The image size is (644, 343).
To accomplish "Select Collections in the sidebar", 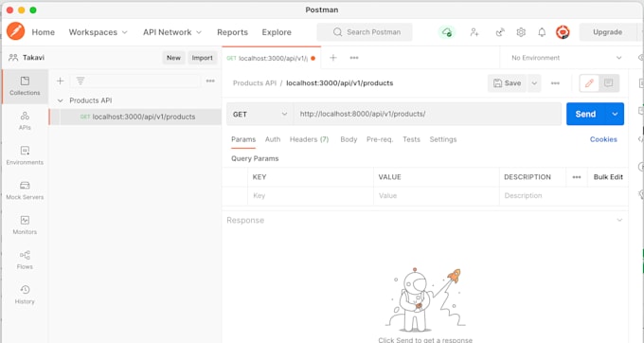I will coord(25,86).
